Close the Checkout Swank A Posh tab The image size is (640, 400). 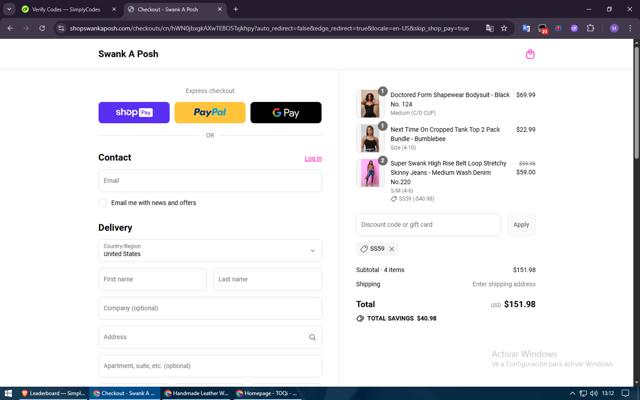pyautogui.click(x=220, y=9)
